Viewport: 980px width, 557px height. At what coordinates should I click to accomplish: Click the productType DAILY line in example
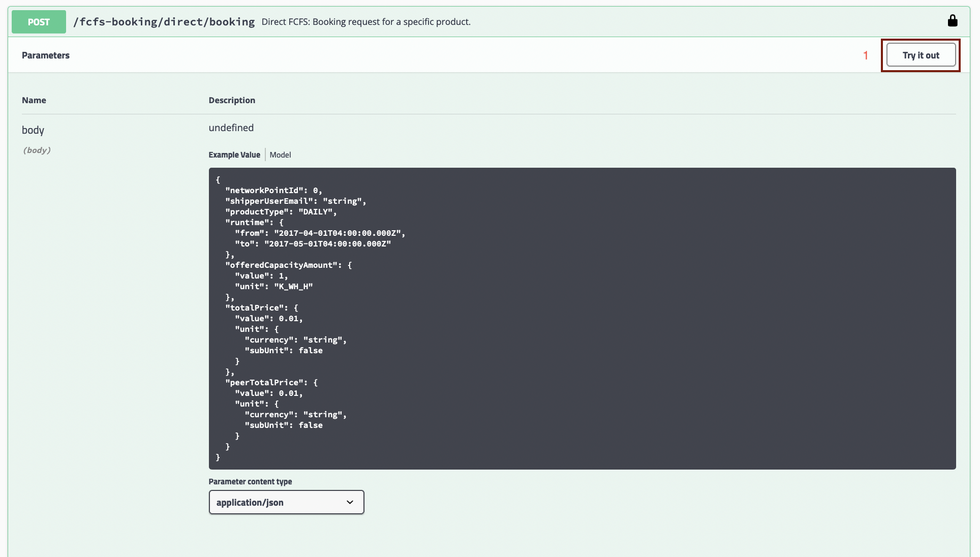[281, 212]
